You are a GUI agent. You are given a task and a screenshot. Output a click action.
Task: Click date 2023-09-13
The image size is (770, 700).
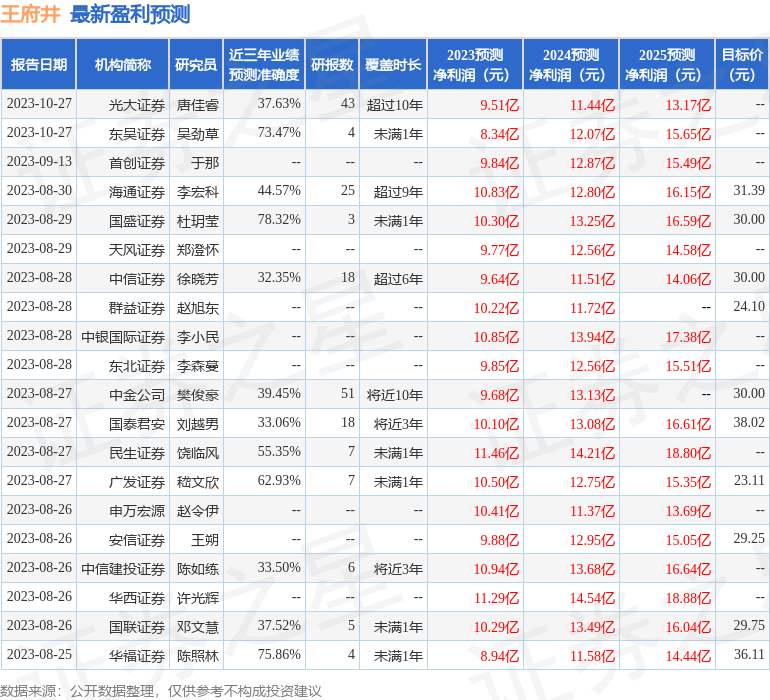click(39, 162)
